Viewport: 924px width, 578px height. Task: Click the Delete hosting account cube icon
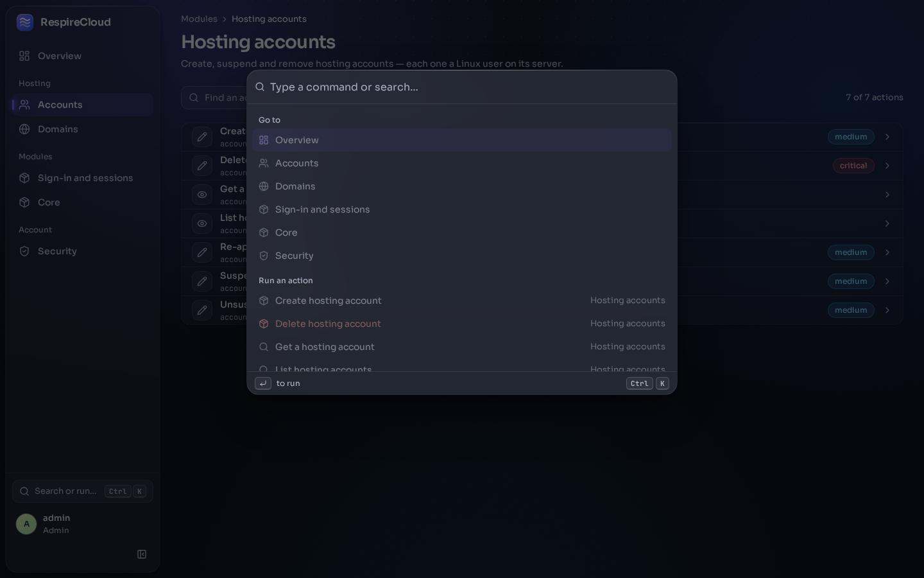264,324
